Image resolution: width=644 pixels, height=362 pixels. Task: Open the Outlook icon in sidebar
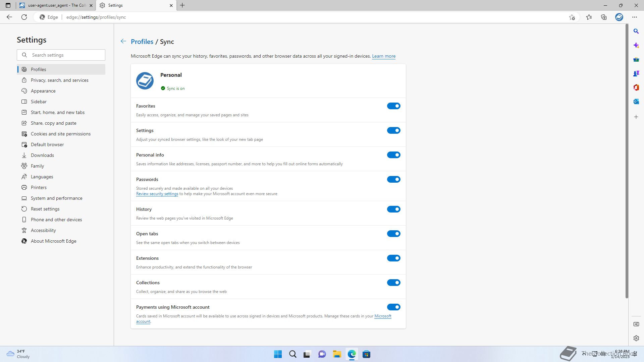tap(636, 102)
